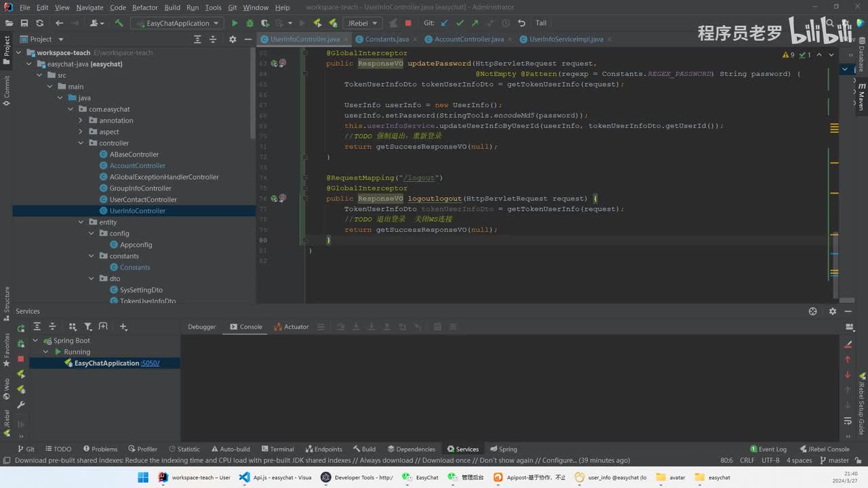Toggle the Maven tool window tab
Screen dimensions: 868x488
click(x=861, y=98)
